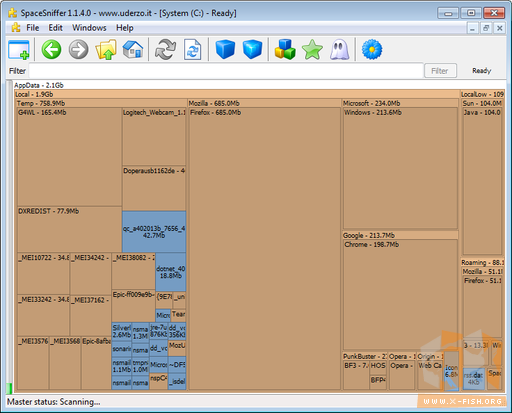This screenshot has width=512, height=413.
Task: Click the Microsoft - 234.0Mb header
Action: pyautogui.click(x=400, y=103)
